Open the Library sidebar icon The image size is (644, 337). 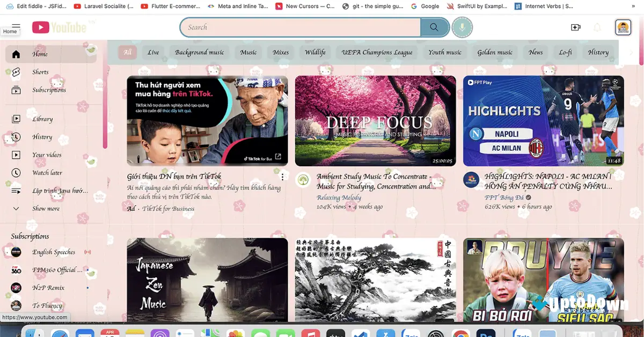click(x=16, y=119)
